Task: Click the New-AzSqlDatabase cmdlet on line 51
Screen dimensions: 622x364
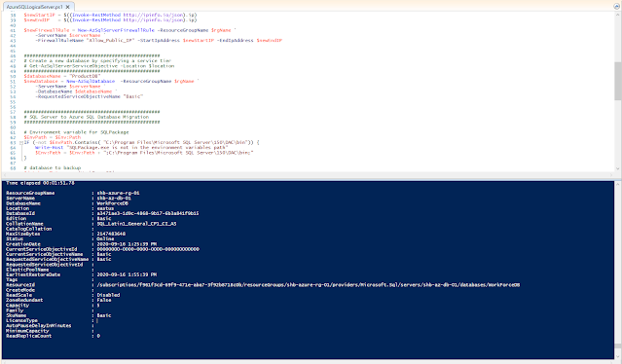Action: (x=91, y=82)
